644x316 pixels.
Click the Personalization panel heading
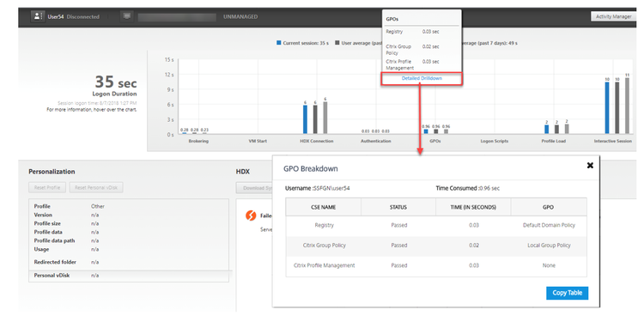[52, 172]
